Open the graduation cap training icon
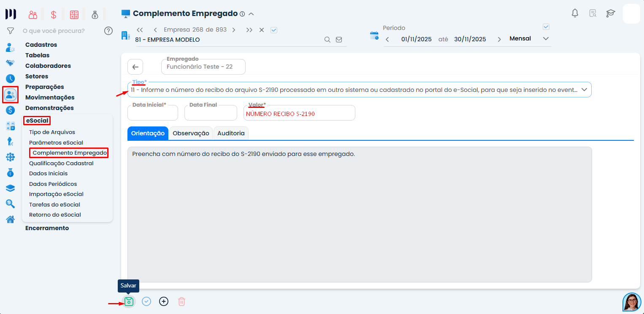The image size is (644, 314). point(611,13)
